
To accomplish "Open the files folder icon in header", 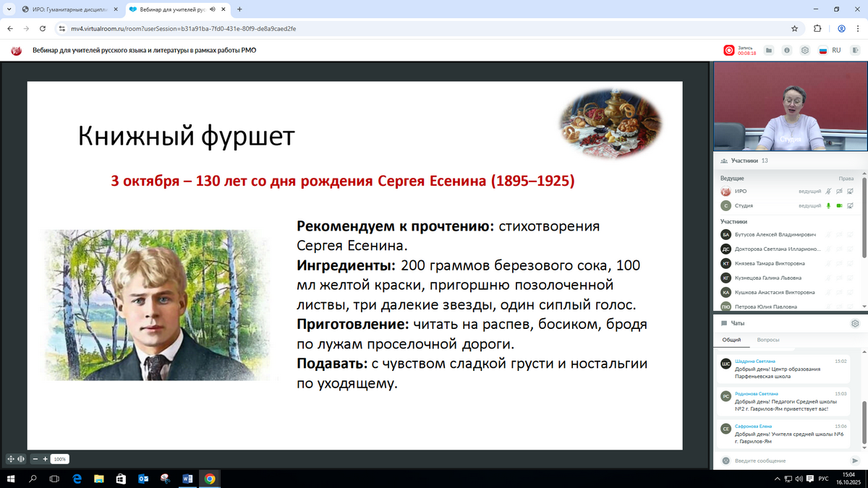I will click(x=769, y=51).
